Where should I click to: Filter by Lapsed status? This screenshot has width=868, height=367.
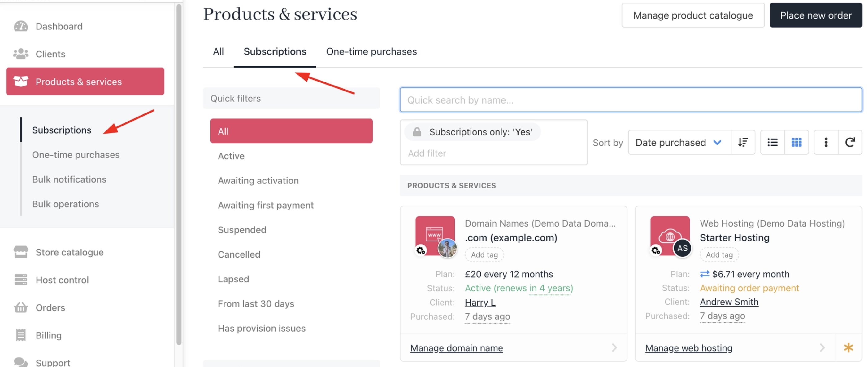pos(233,279)
